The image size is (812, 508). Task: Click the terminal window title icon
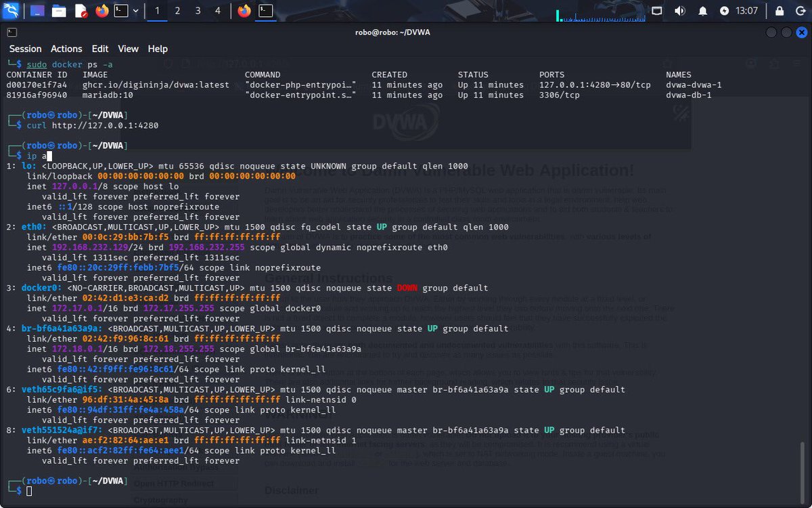tap(13, 32)
